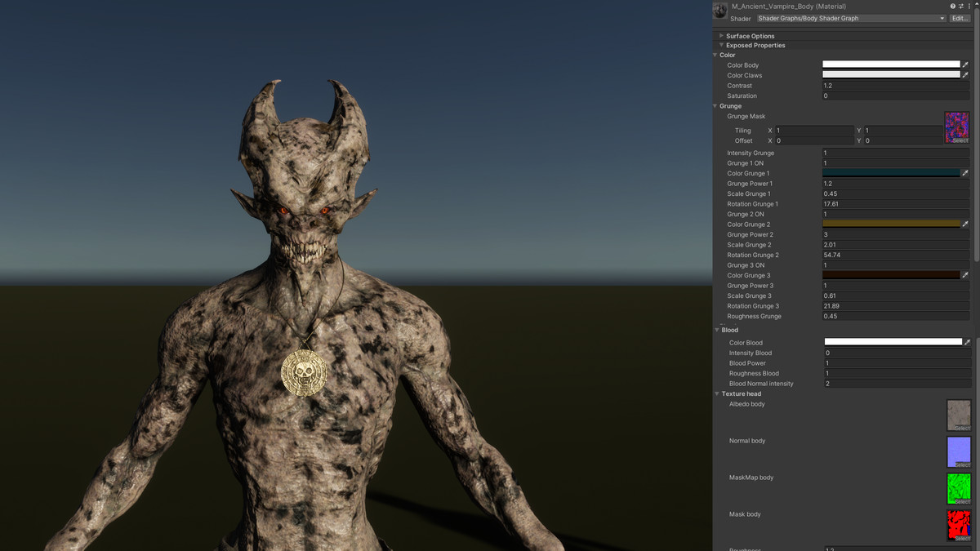Click the Edit button next to the Shader dropdown
Viewport: 980px width, 551px height.
(x=960, y=18)
